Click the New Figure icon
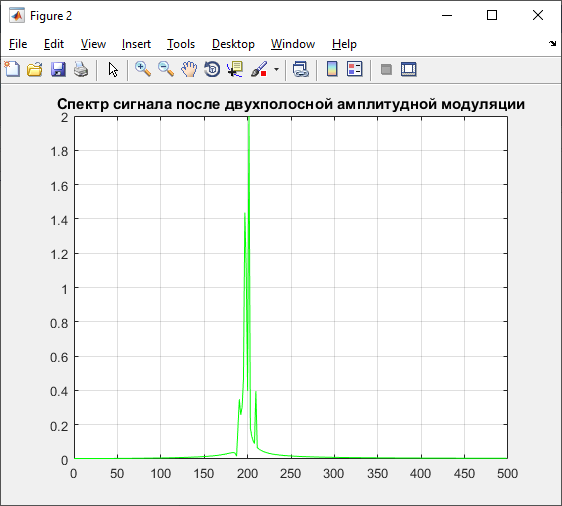The width and height of the screenshot is (562, 506). coord(12,69)
